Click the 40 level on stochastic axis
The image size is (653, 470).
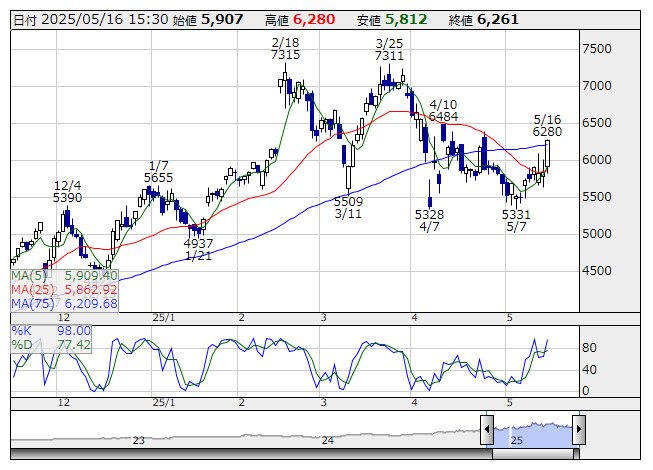tap(589, 369)
